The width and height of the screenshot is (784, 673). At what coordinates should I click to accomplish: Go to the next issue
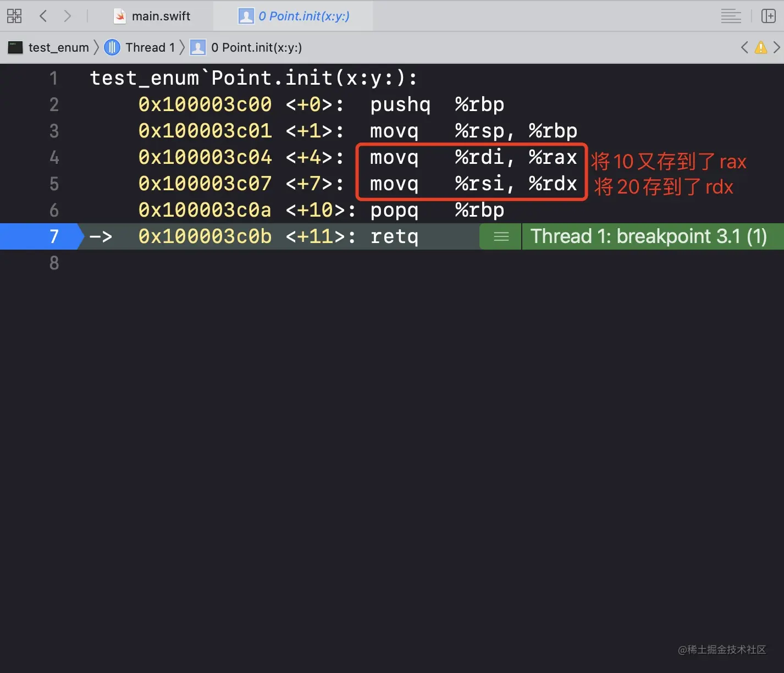(776, 47)
